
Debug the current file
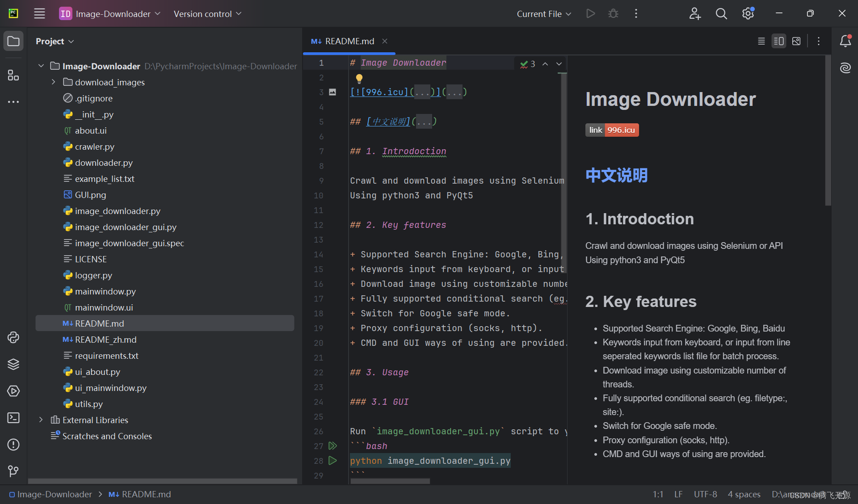tap(613, 13)
